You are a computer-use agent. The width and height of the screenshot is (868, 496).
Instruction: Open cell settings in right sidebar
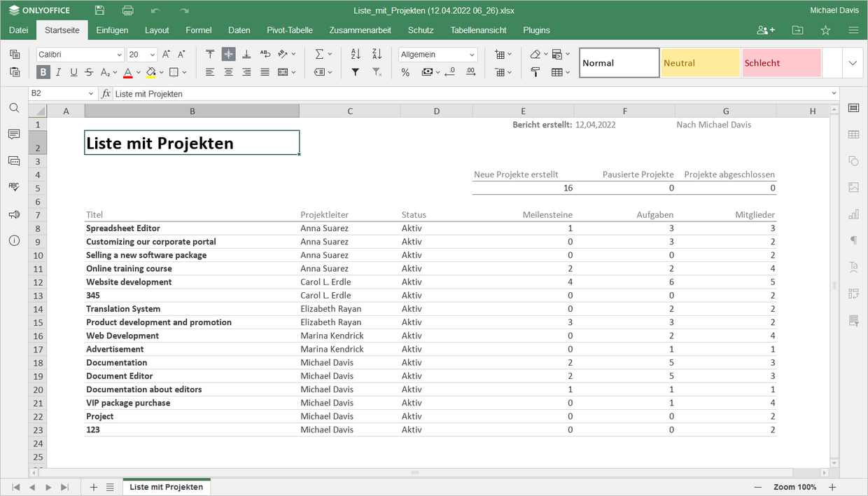853,108
